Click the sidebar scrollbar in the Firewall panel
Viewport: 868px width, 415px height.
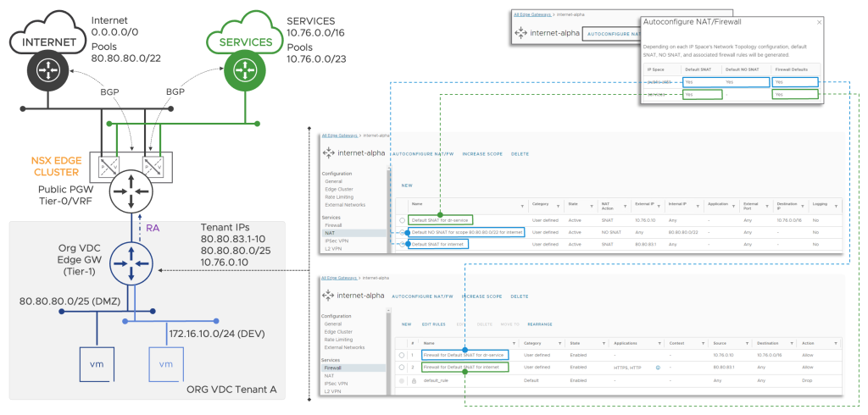tap(388, 351)
